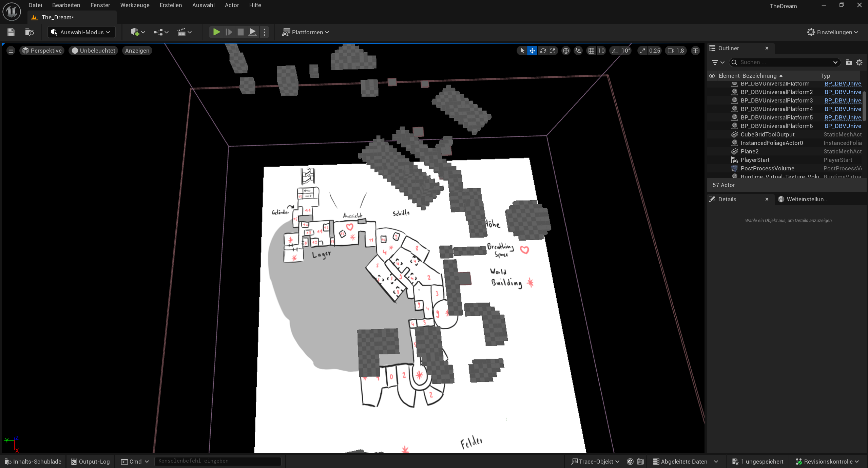Click the Konsolenbefehl eingeben input field

(218, 461)
